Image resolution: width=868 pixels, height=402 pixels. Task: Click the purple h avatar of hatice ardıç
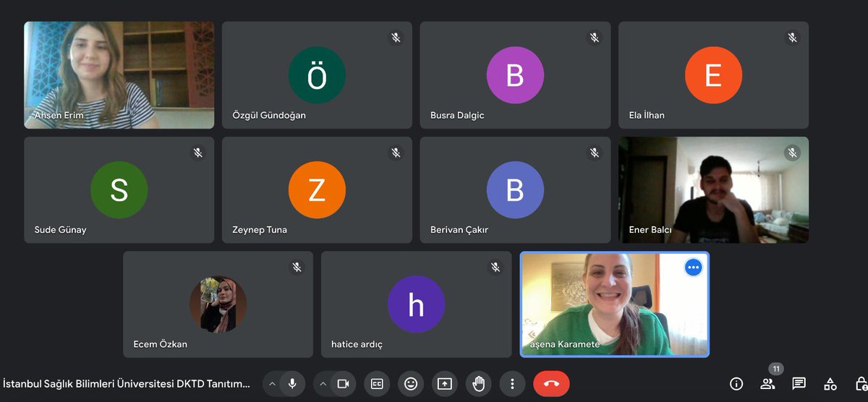pyautogui.click(x=416, y=304)
